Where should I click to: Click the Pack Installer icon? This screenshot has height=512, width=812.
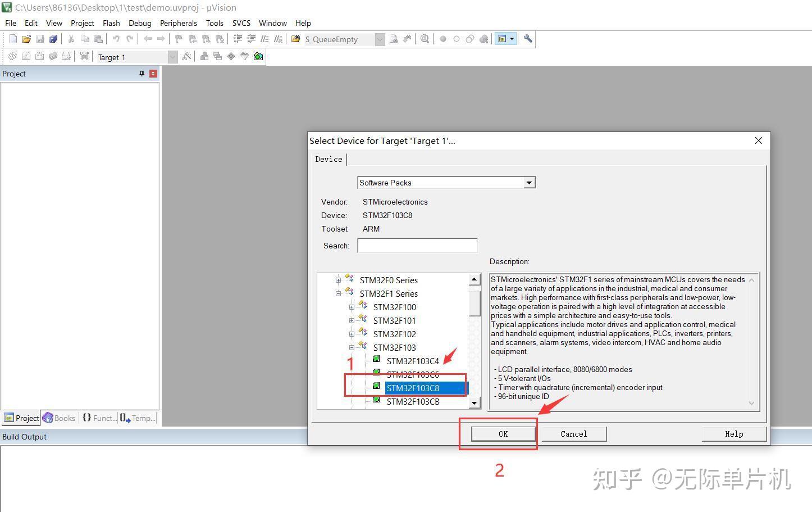click(258, 56)
